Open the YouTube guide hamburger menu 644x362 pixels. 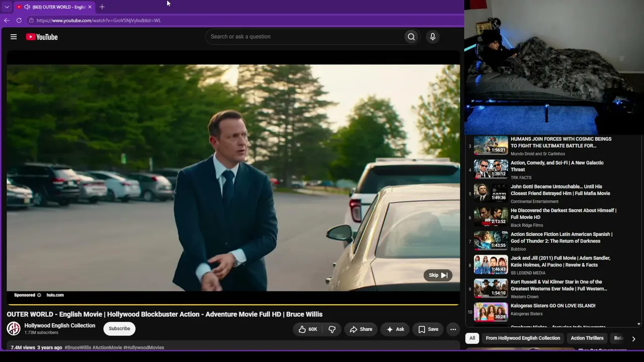click(x=14, y=37)
